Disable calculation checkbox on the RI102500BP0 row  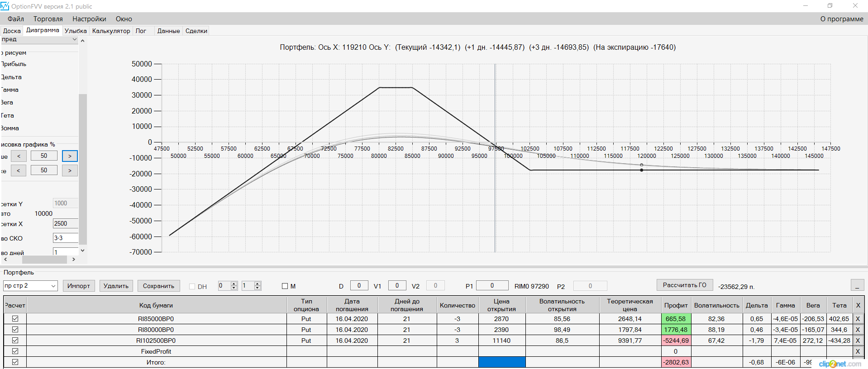[15, 341]
